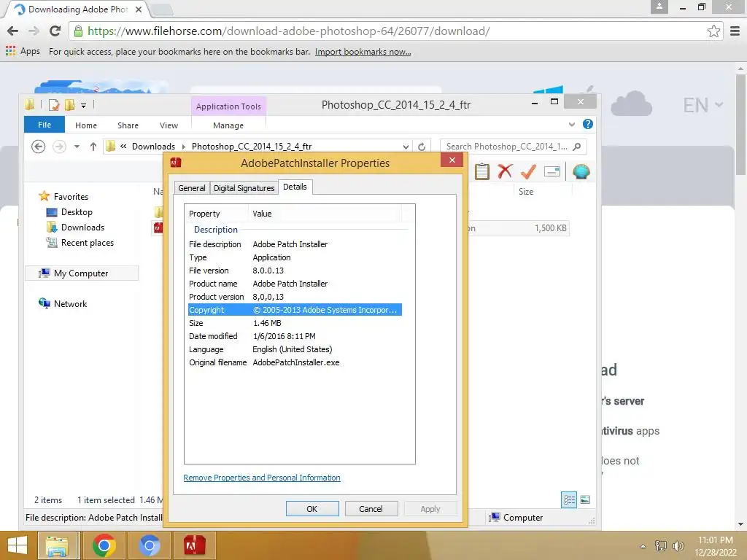Click the Size column header
Screen dimensions: 747x560
click(x=526, y=192)
